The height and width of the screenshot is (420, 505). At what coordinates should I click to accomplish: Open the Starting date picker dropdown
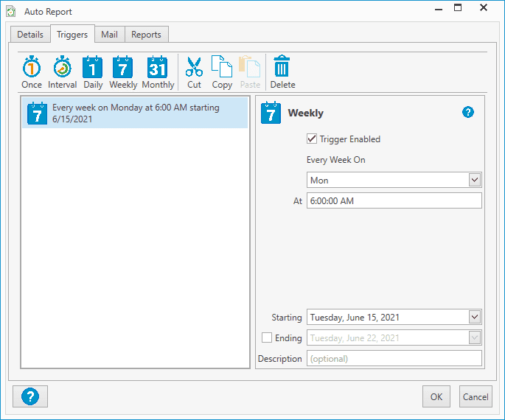coord(474,317)
